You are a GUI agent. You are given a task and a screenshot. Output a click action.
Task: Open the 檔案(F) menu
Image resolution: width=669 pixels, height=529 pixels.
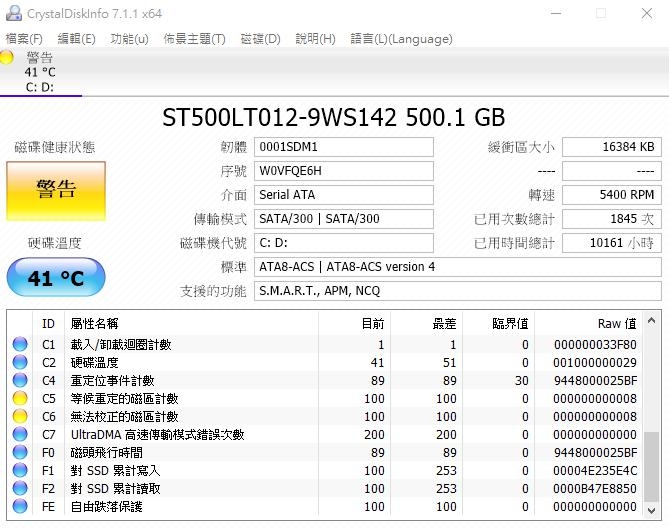(x=24, y=39)
